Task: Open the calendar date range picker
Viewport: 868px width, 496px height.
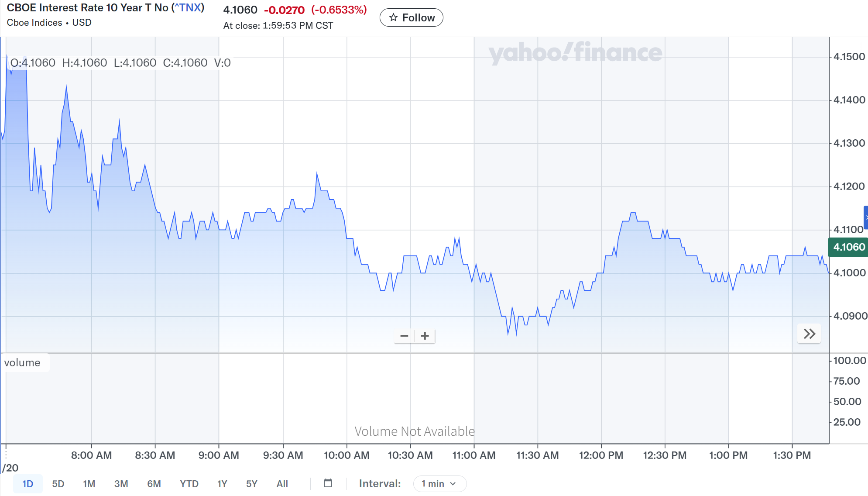Action: point(328,483)
